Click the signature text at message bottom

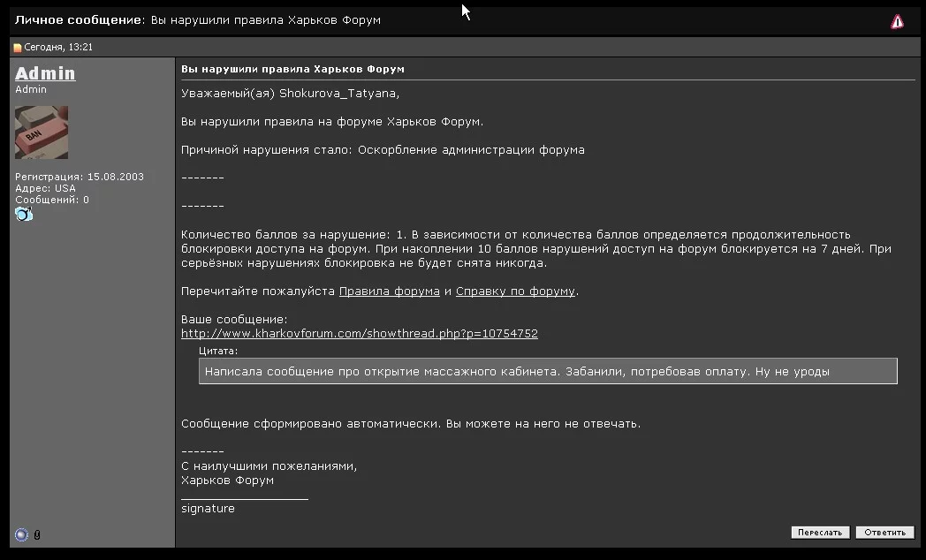tap(208, 509)
